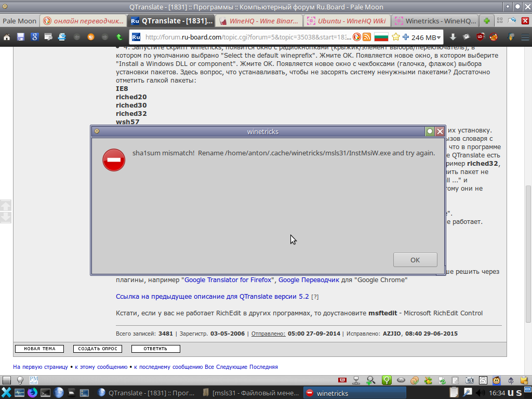Screen dimensions: 532x399
Task: Switch to the WineHQ - Wine Binar... tab
Action: [259, 21]
